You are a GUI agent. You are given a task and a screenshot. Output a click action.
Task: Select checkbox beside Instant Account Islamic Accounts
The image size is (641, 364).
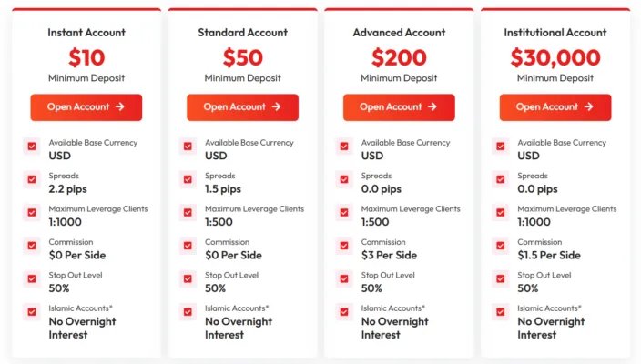click(x=32, y=312)
